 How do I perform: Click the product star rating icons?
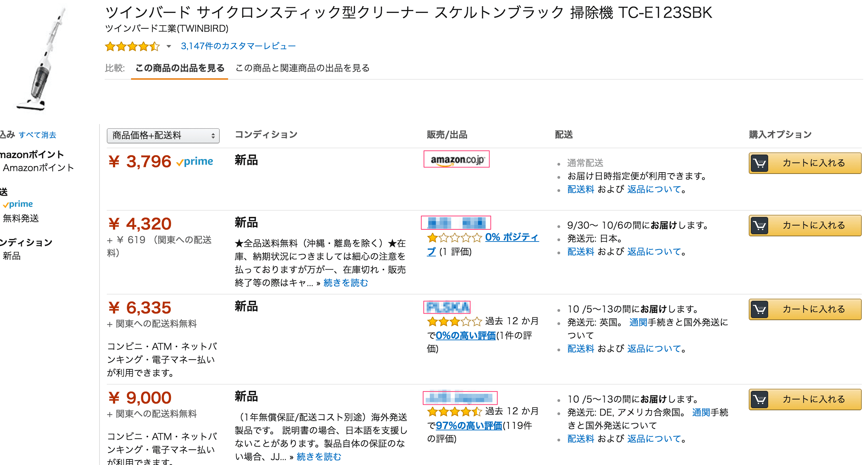(132, 46)
